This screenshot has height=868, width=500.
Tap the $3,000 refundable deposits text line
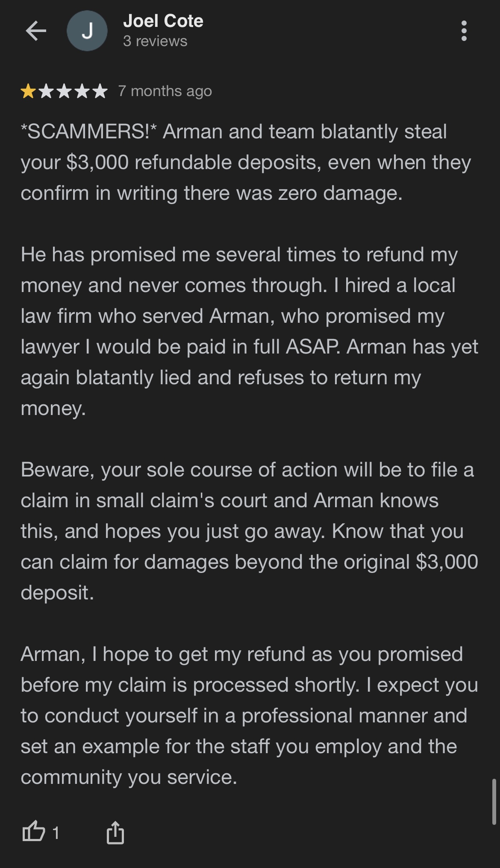coord(246,162)
